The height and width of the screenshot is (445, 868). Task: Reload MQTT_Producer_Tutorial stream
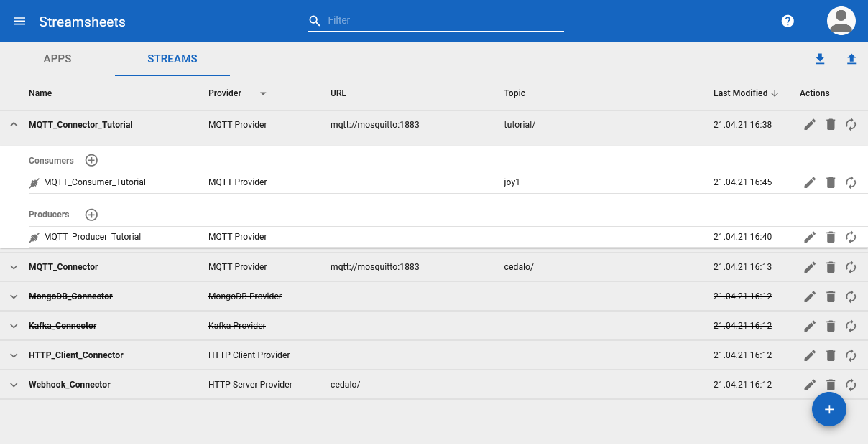point(851,237)
